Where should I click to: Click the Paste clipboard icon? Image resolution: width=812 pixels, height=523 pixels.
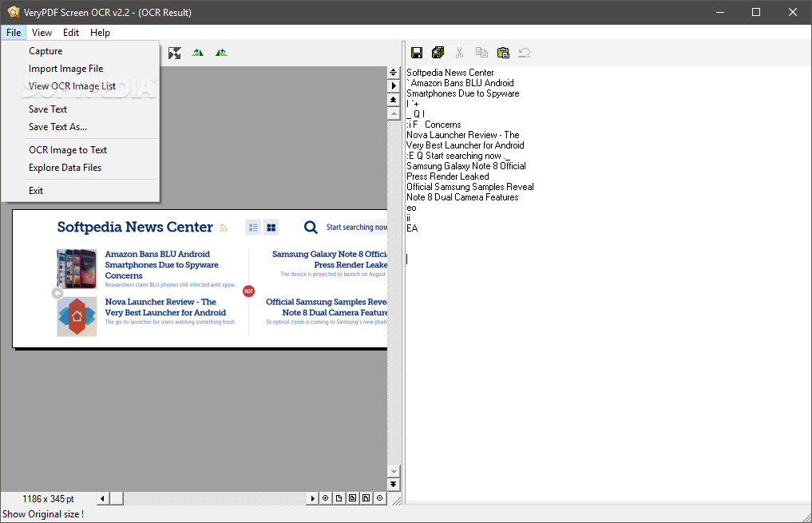(503, 53)
